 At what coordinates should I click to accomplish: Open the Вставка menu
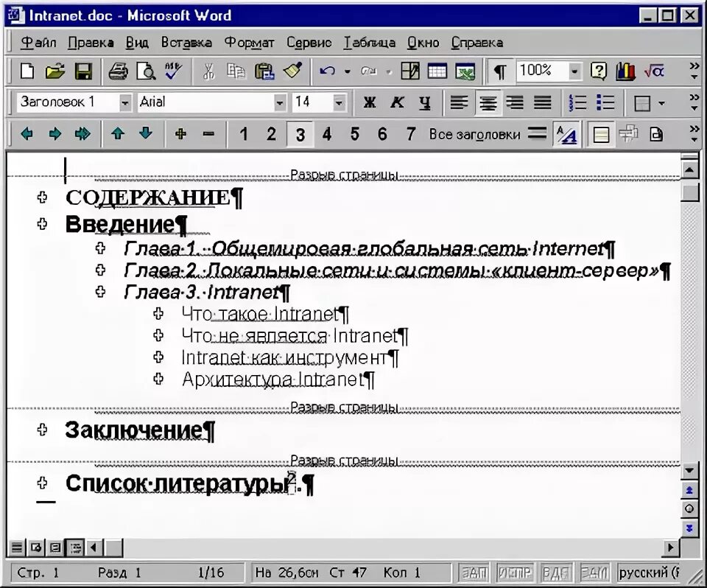(186, 43)
